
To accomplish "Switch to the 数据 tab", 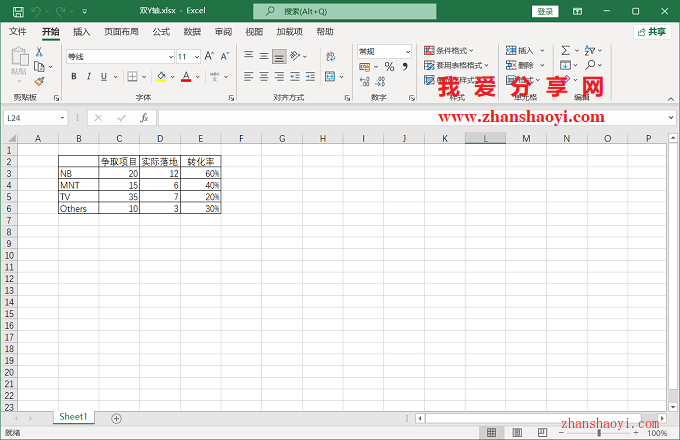I will pyautogui.click(x=192, y=32).
